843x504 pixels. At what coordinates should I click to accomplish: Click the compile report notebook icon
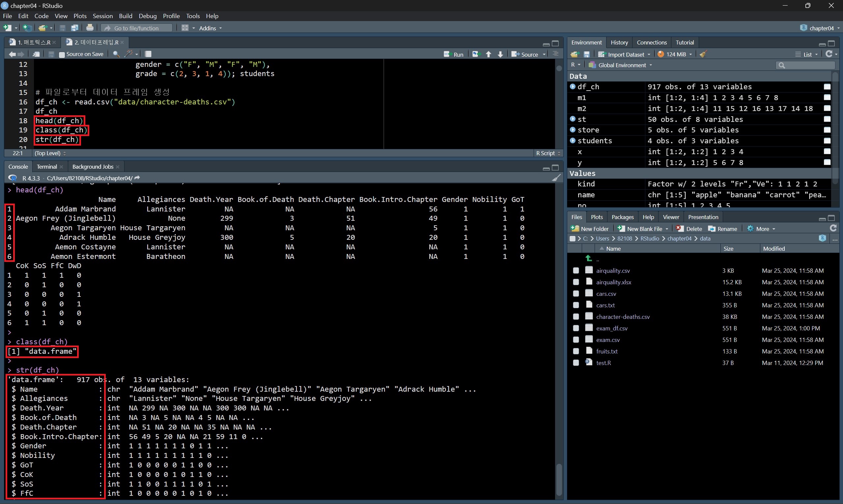[x=148, y=54]
